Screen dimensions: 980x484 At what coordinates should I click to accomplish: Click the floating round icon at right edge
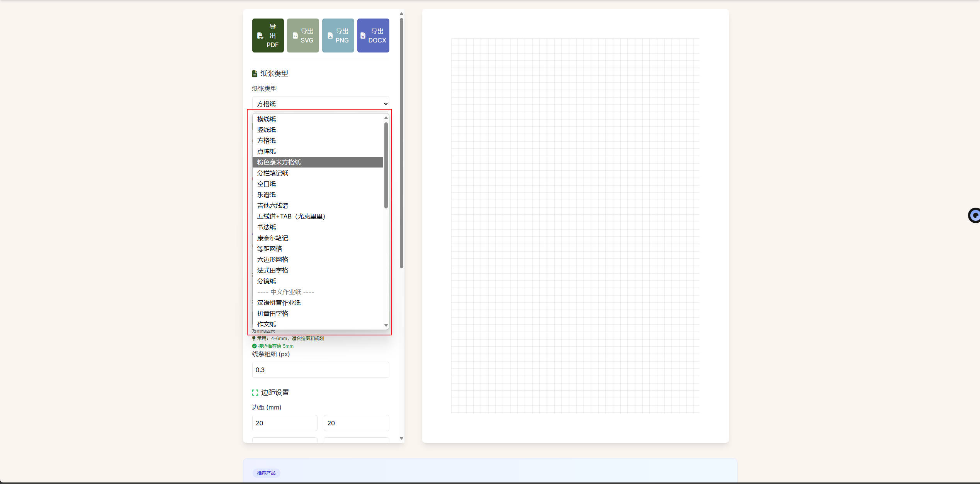(974, 215)
